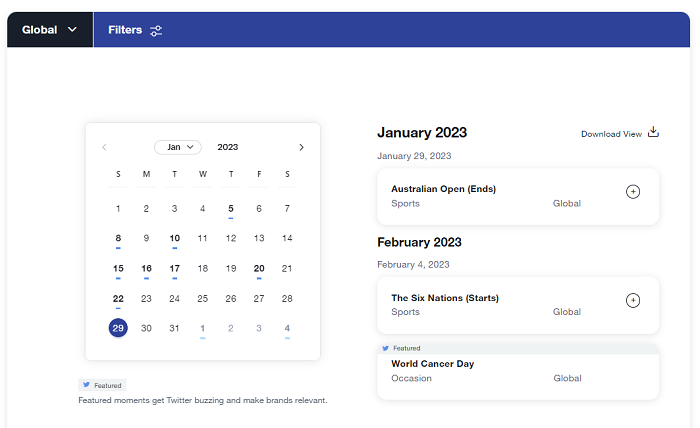Click the February 4, 2023 date label
Image resolution: width=700 pixels, height=428 pixels.
[413, 265]
